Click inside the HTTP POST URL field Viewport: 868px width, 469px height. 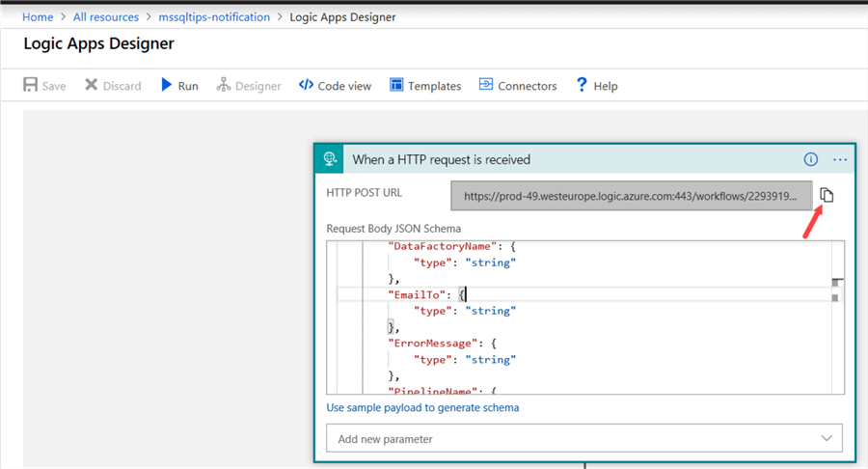coord(631,196)
